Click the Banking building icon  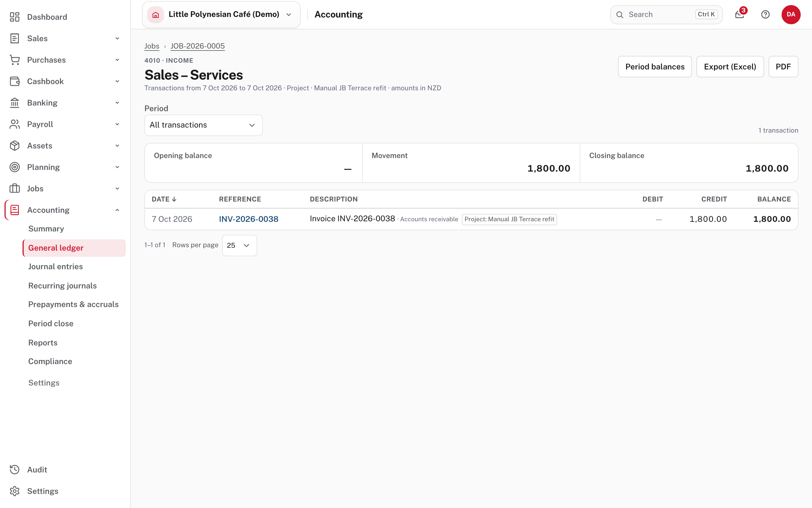point(14,103)
